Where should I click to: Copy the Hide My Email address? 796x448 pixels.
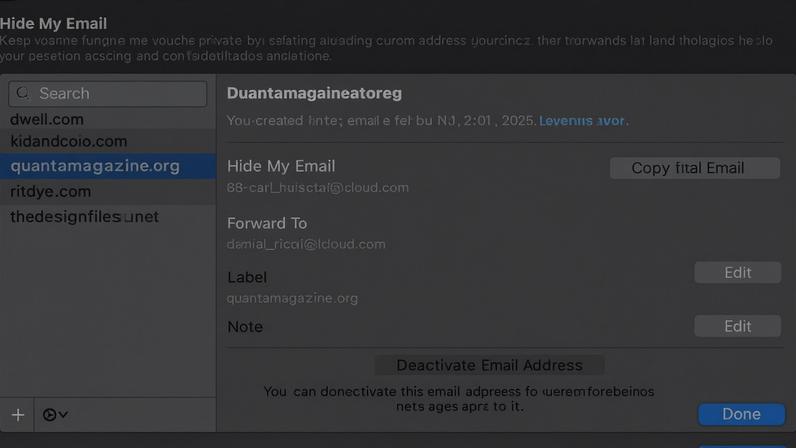(694, 168)
